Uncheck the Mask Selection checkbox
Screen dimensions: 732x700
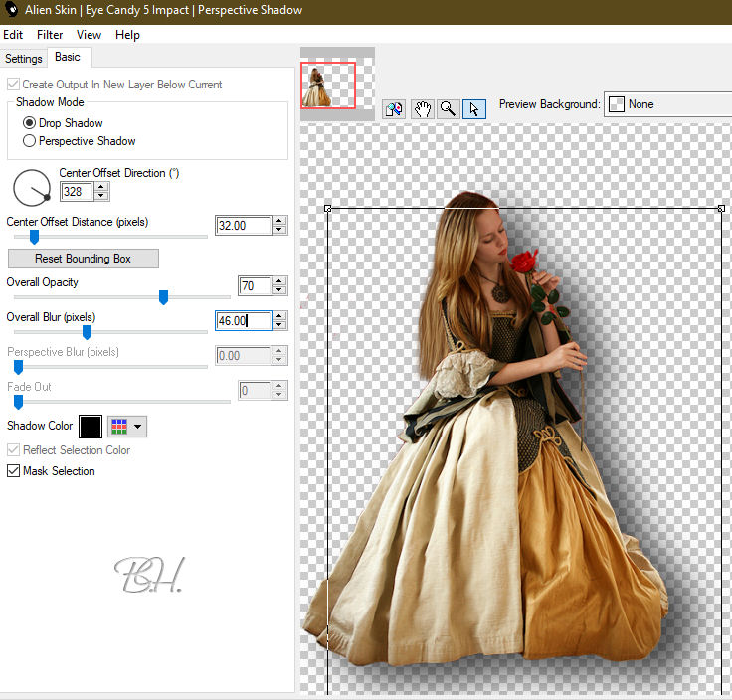[14, 471]
